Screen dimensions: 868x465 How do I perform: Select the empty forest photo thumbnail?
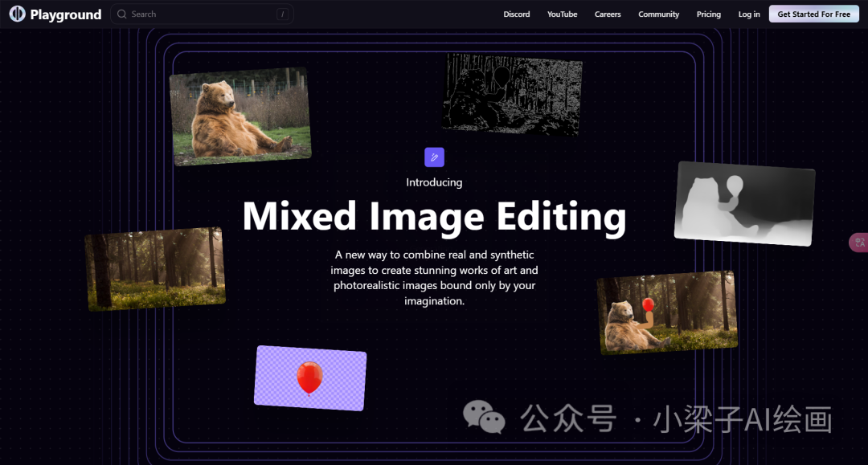[156, 269]
